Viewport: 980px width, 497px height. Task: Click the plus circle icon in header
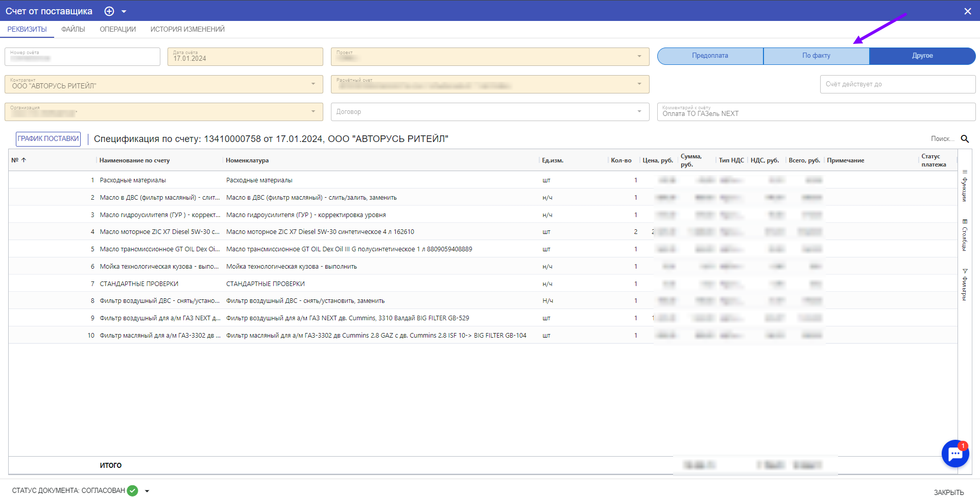109,11
